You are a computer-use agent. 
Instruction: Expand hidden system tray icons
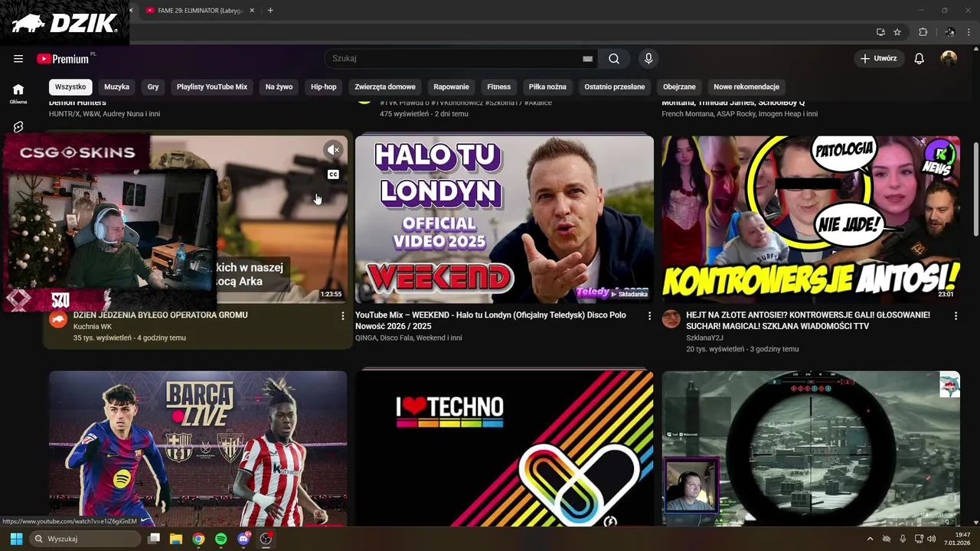pos(870,539)
